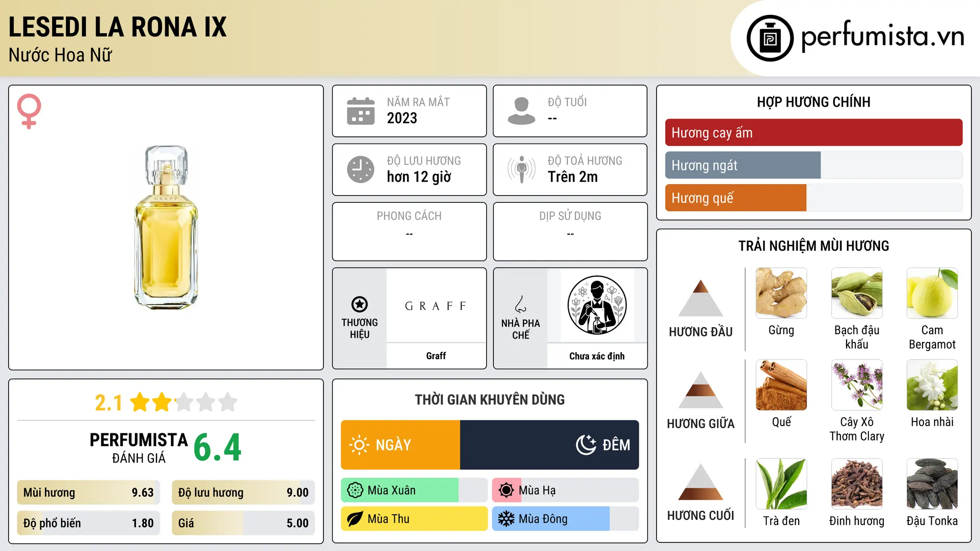Click the Hoa nhài jasmine image
980x551 pixels.
(x=932, y=385)
